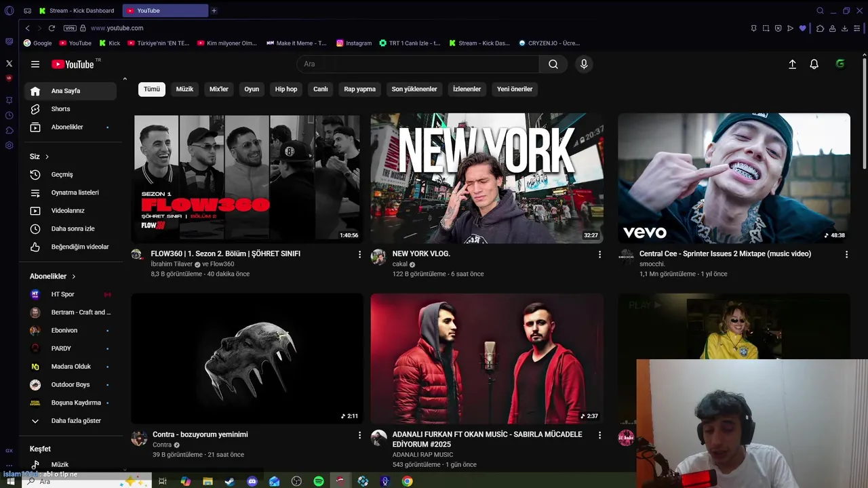Open Spotify from the taskbar
Viewport: 868px width, 488px height.
tap(319, 481)
